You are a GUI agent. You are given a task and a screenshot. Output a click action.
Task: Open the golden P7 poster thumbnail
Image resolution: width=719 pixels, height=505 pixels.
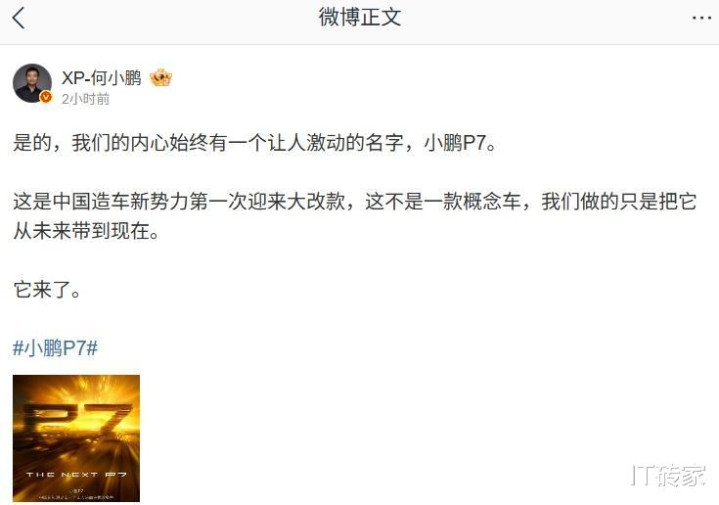(x=76, y=438)
